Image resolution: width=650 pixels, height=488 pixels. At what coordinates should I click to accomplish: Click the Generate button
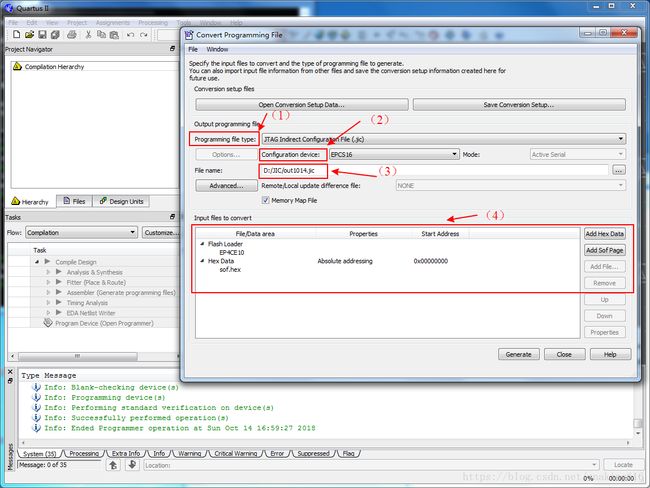pos(519,354)
